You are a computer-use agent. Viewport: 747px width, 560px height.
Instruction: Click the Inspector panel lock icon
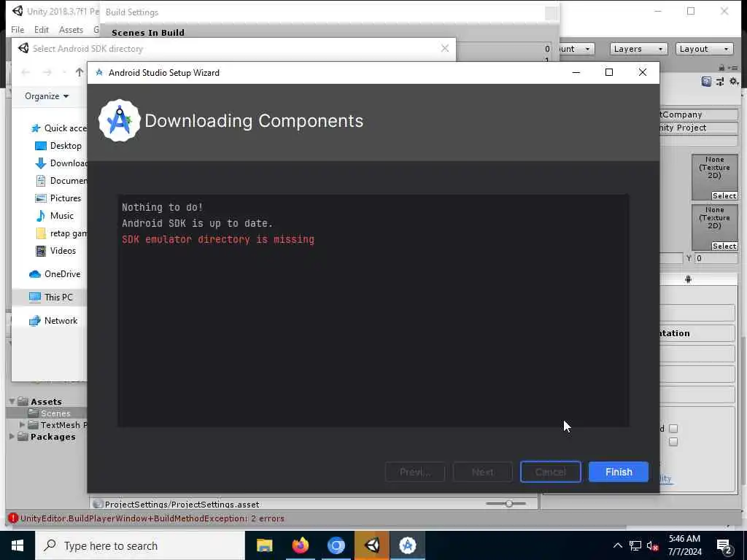click(x=721, y=68)
